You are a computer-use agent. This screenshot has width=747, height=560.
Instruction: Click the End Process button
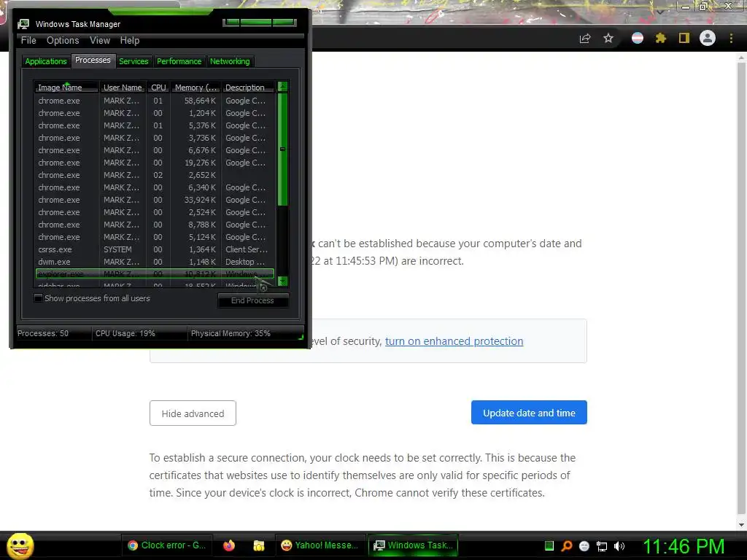point(252,300)
